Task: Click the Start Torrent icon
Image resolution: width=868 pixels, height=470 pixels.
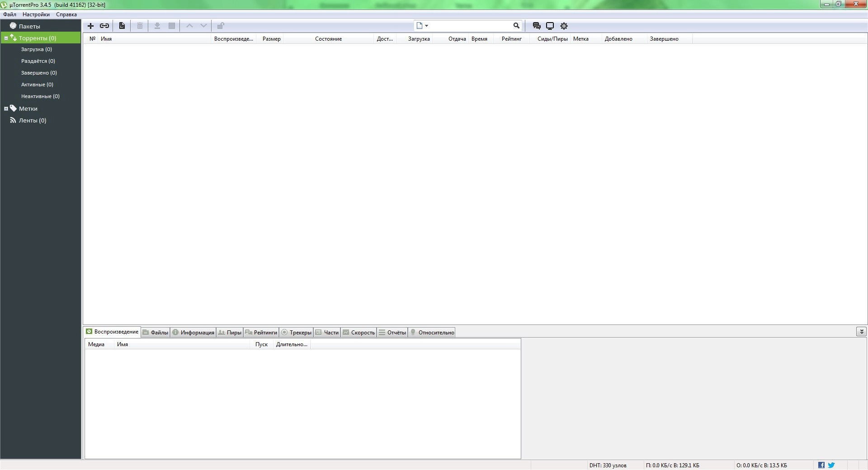Action: (x=157, y=26)
